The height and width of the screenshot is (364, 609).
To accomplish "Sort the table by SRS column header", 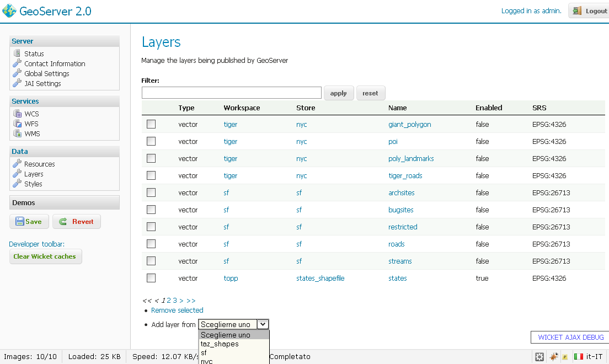I will pyautogui.click(x=539, y=108).
